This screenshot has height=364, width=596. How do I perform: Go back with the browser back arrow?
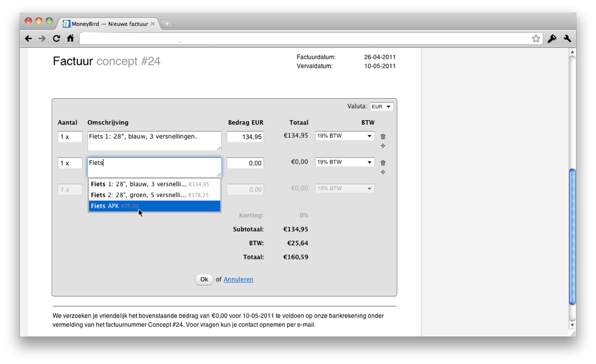tap(29, 38)
